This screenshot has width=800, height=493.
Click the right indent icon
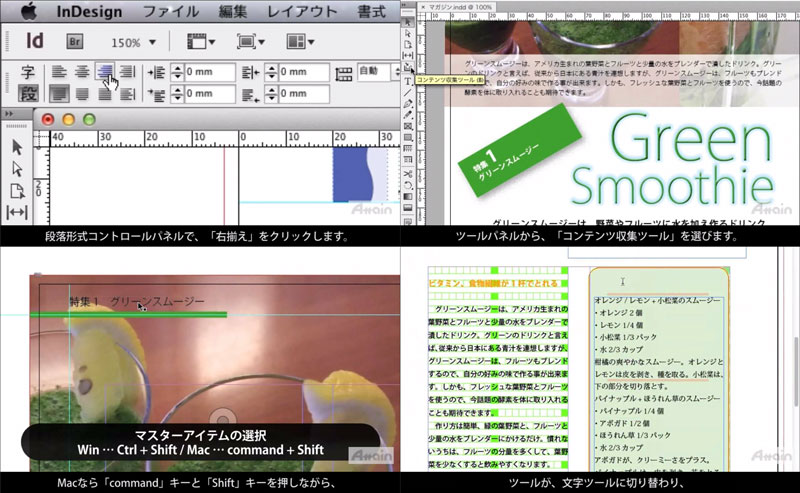point(251,72)
